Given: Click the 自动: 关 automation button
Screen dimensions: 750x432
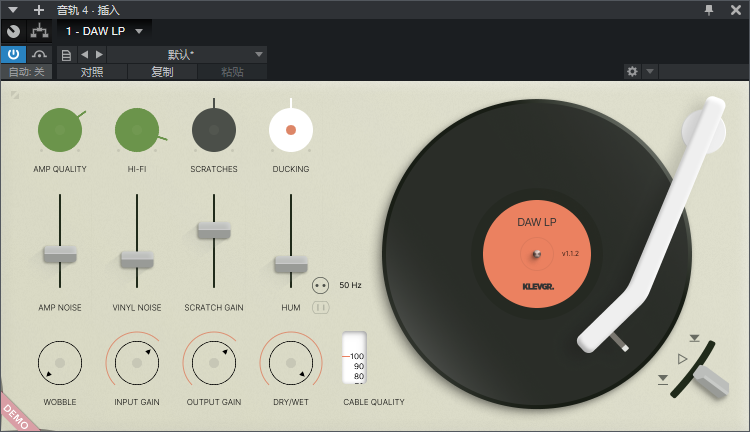Looking at the screenshot, I should click(x=26, y=72).
